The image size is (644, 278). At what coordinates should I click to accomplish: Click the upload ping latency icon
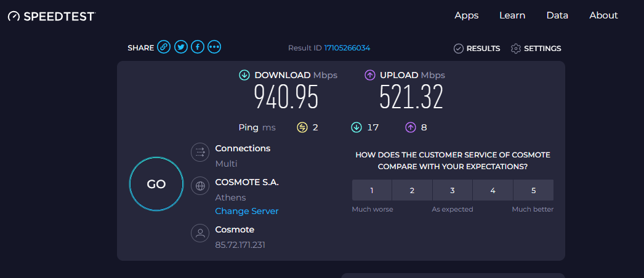point(411,127)
